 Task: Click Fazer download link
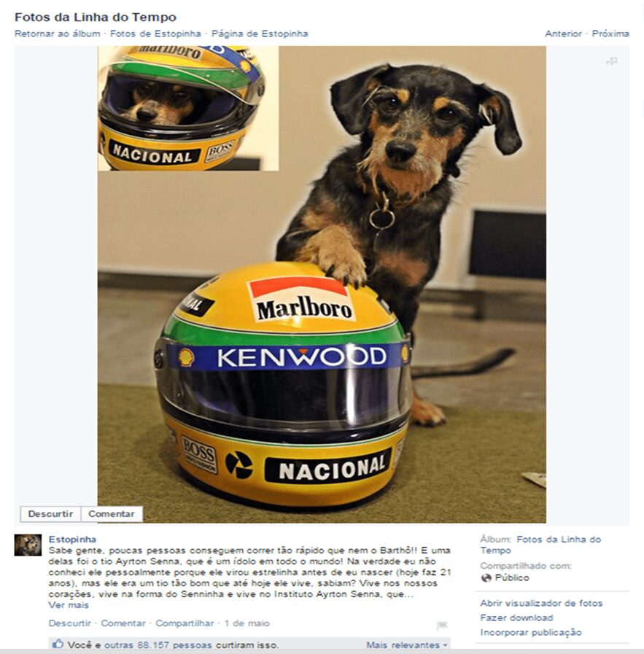coord(517,618)
